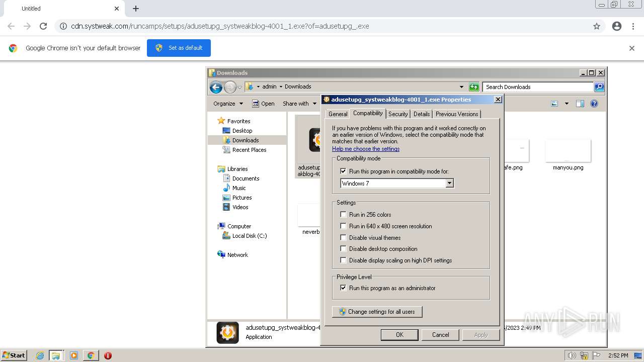The width and height of the screenshot is (644, 362).
Task: Open Windows Explorer taskbar icon
Action: click(56, 355)
